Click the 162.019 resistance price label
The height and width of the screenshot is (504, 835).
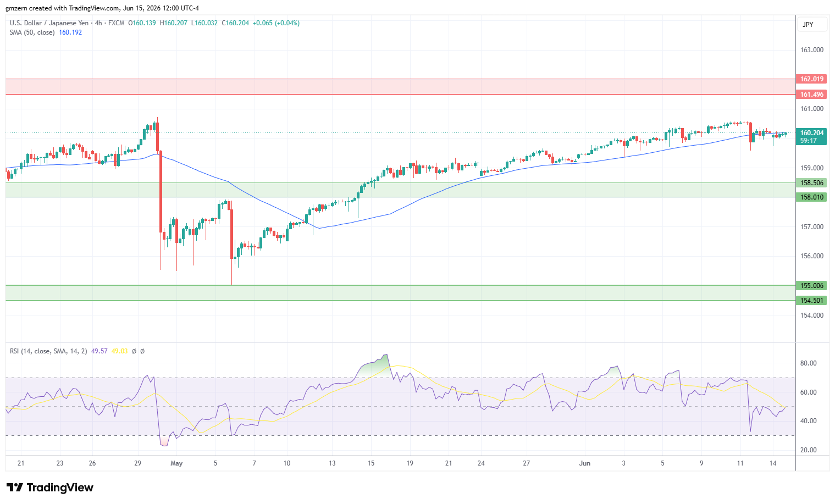(811, 79)
